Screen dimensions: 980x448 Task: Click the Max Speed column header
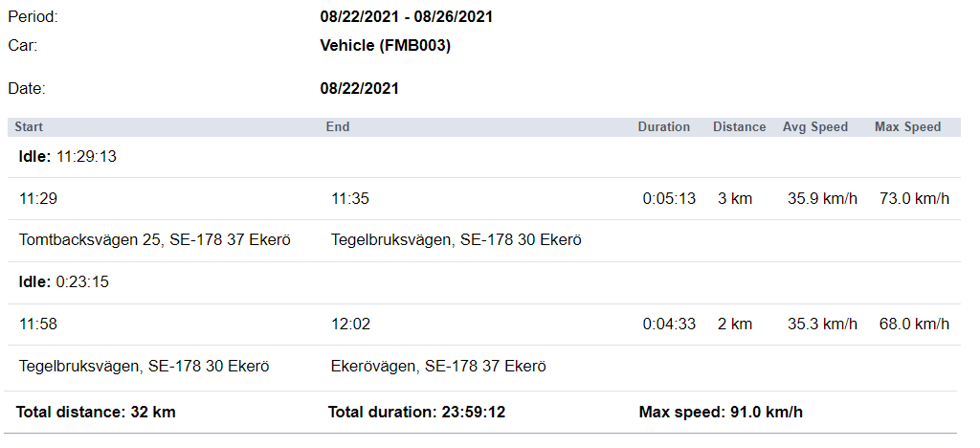(x=907, y=126)
